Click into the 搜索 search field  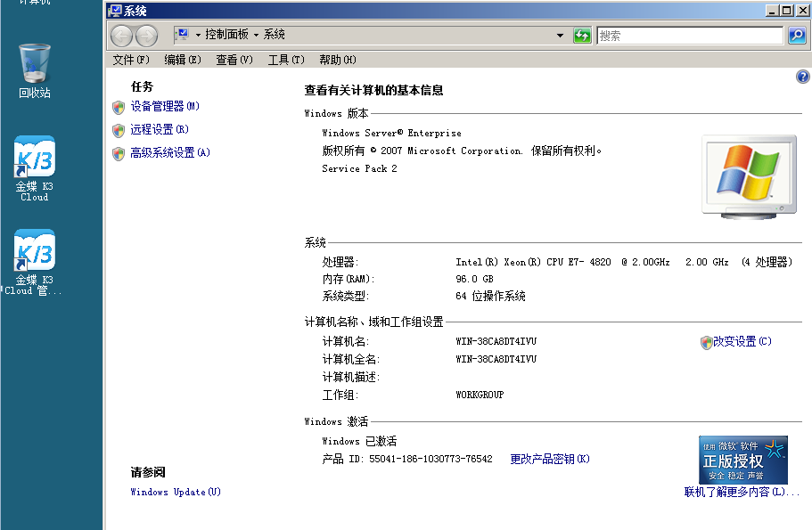[x=690, y=36]
